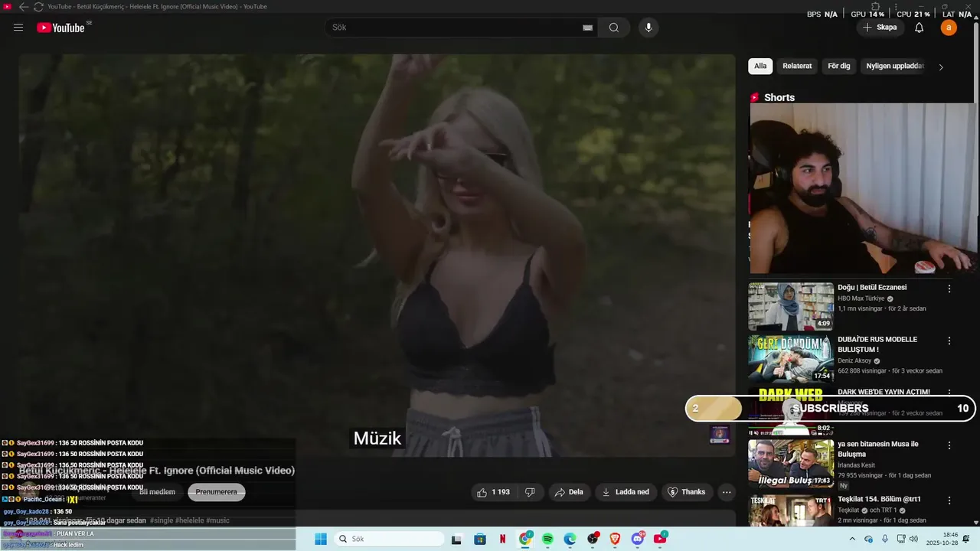Open the YouTube hamburger guide menu
The image size is (980, 551).
click(x=18, y=28)
